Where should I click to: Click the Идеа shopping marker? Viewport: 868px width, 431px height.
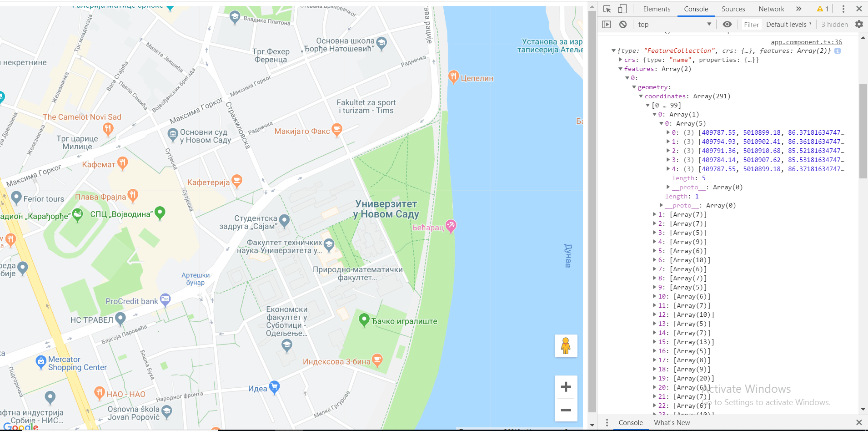(x=274, y=387)
